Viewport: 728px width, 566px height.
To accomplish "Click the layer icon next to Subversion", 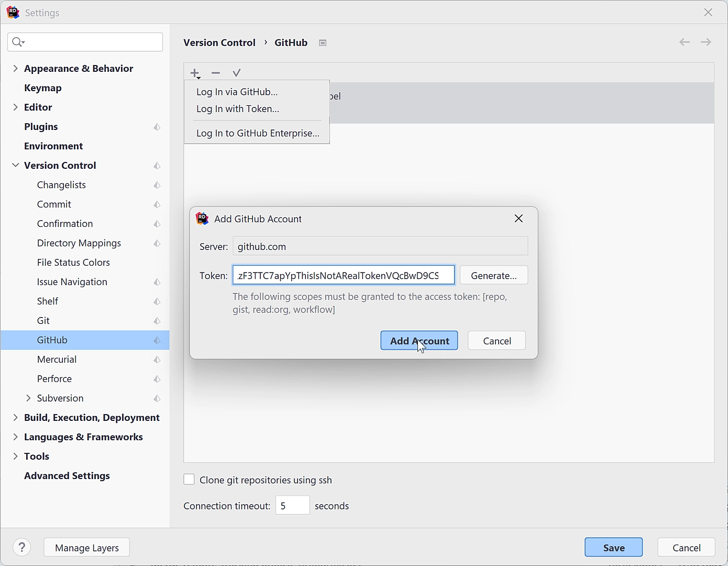I will pyautogui.click(x=157, y=398).
